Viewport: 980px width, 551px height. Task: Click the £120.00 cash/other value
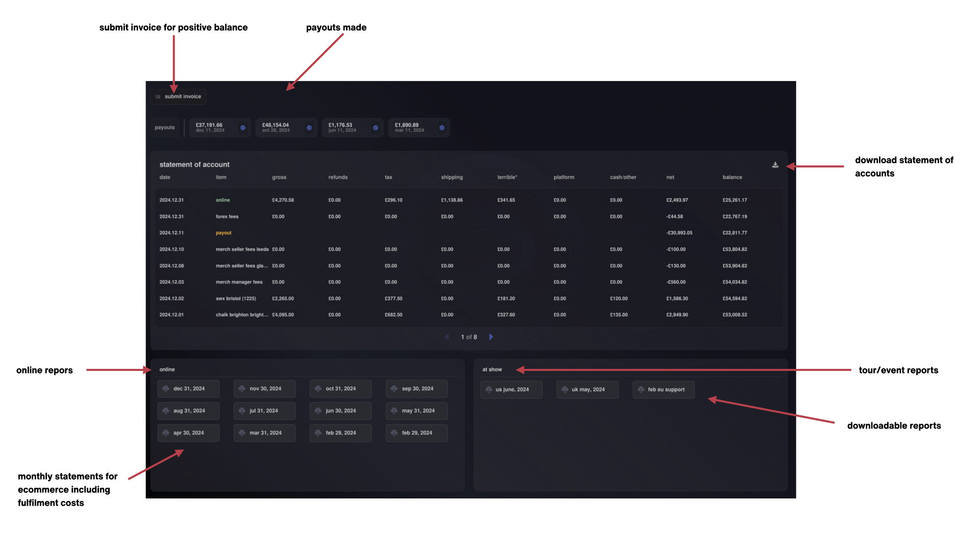pos(619,298)
